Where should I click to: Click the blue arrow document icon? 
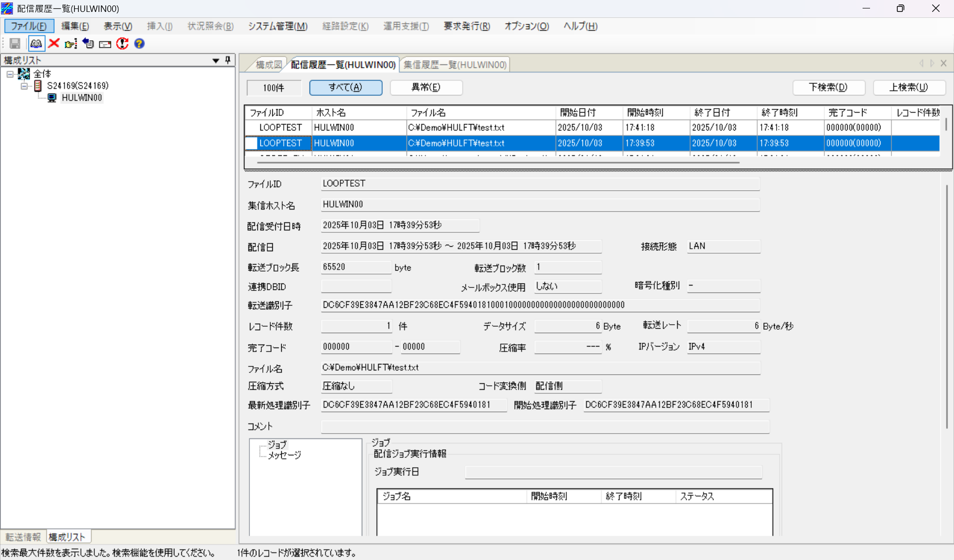(88, 44)
